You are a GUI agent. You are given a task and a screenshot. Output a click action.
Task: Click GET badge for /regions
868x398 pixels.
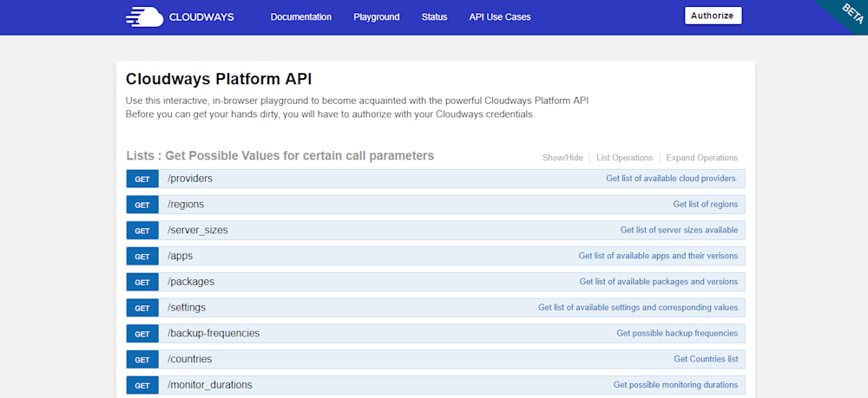pos(142,205)
